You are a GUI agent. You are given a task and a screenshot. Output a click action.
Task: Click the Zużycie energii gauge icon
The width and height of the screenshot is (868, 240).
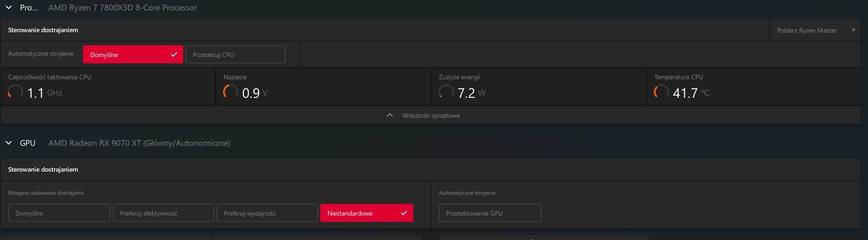coord(446,92)
